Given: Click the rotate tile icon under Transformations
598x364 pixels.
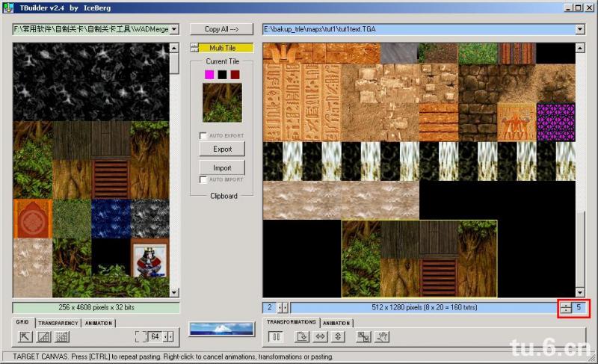Looking at the screenshot, I should tap(302, 337).
